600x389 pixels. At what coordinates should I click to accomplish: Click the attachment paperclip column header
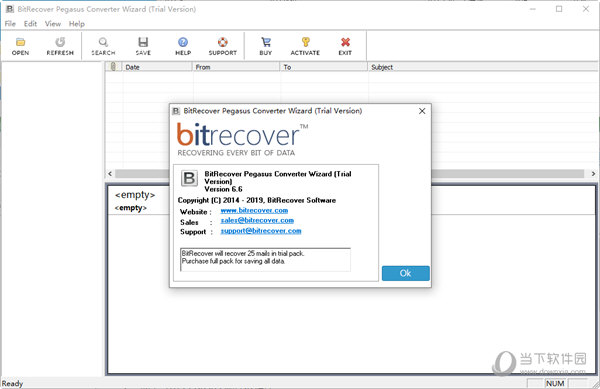point(114,67)
